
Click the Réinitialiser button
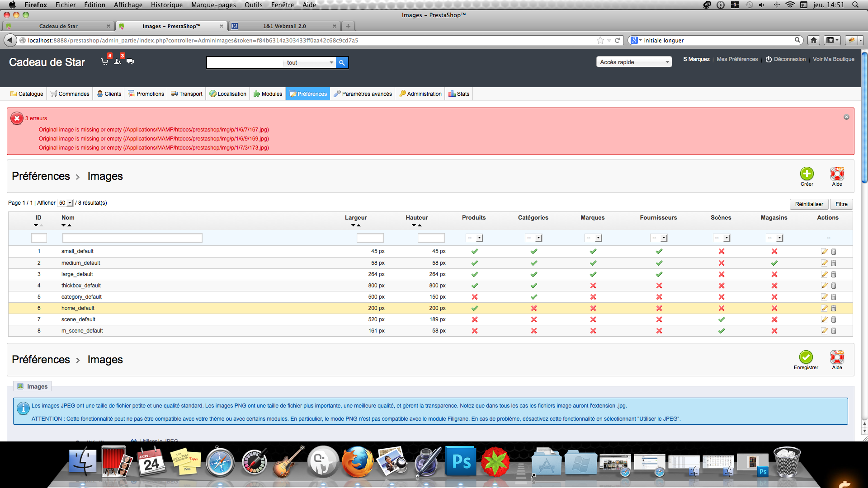[x=809, y=204]
